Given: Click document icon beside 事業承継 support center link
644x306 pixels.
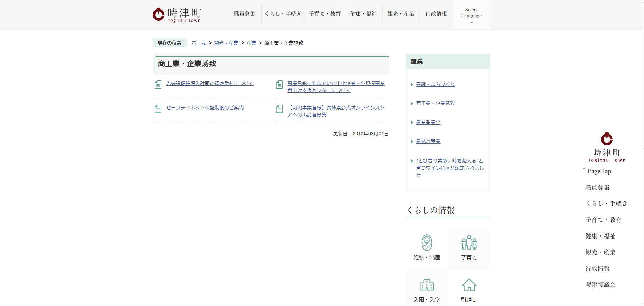Looking at the screenshot, I should coord(279,85).
